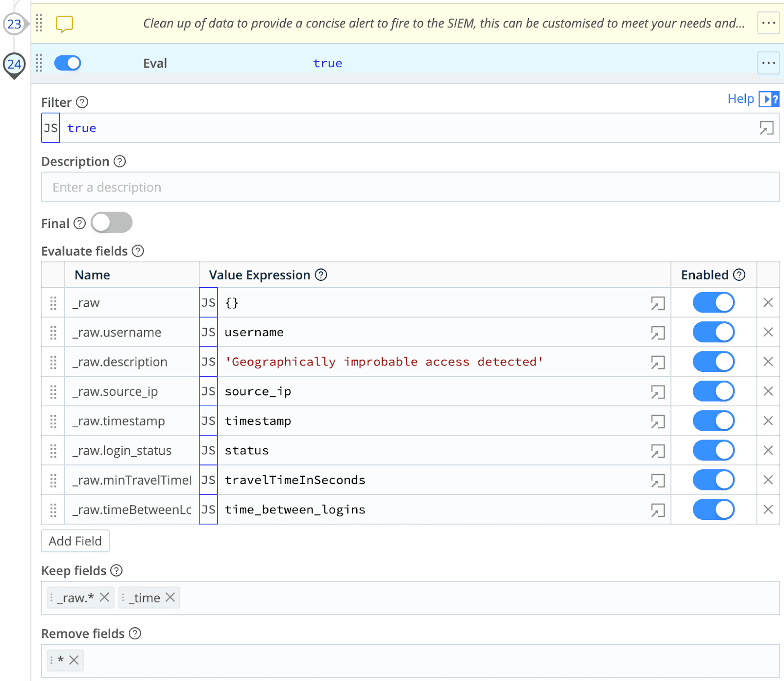Click the comment icon on function 23
Screen dimensions: 784x681
coord(64,24)
